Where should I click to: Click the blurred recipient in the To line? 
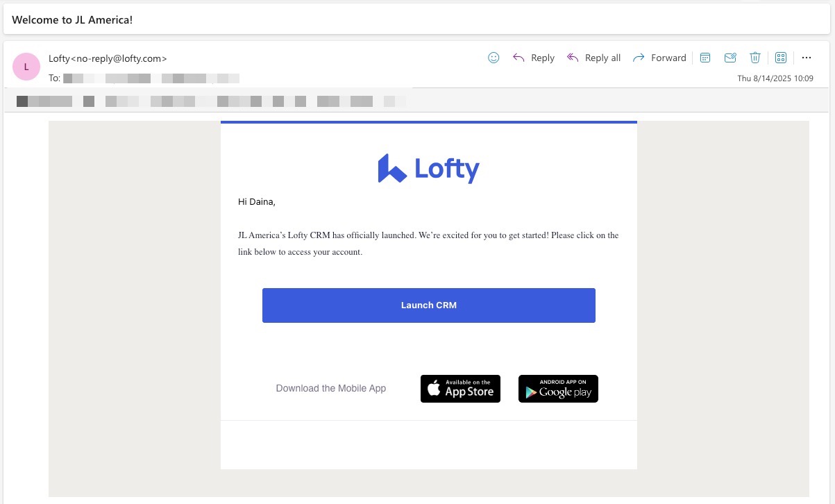pos(151,78)
